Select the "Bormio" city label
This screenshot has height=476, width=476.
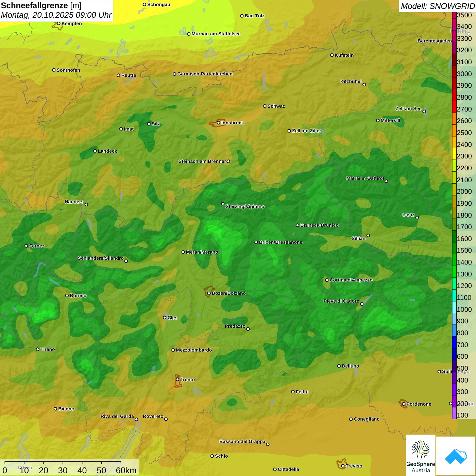click(x=78, y=295)
